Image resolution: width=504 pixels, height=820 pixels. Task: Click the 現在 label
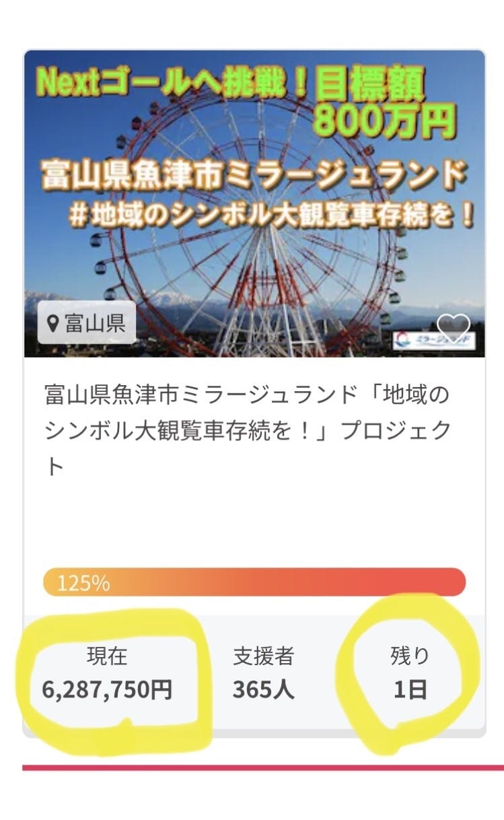pyautogui.click(x=107, y=656)
